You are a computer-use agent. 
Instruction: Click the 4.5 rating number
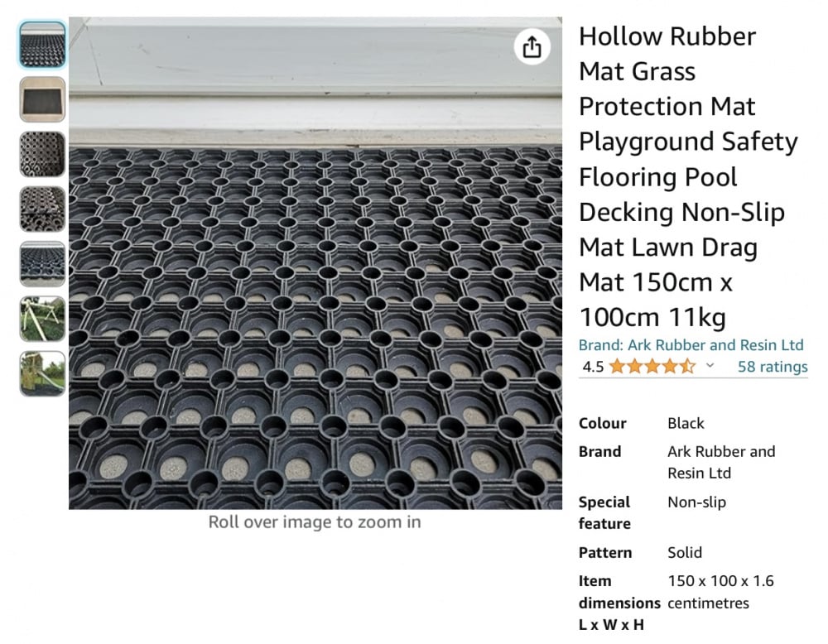[x=593, y=367]
